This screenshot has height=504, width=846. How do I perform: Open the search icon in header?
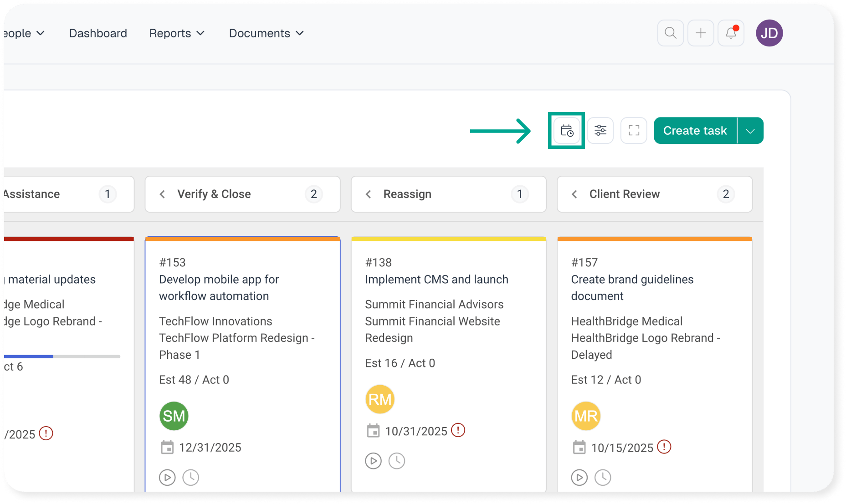670,33
